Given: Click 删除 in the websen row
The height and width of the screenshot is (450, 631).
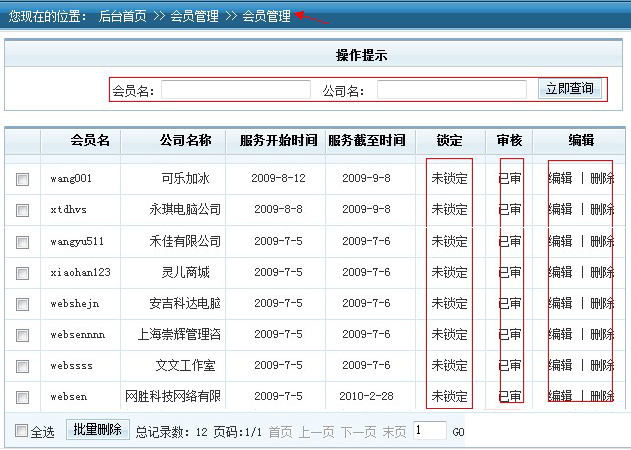Looking at the screenshot, I should point(602,396).
